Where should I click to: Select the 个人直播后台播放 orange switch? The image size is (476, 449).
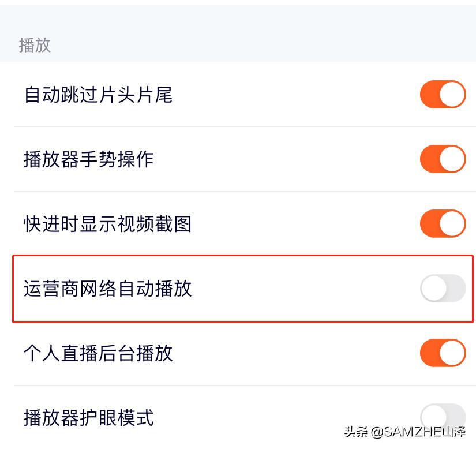(x=443, y=353)
